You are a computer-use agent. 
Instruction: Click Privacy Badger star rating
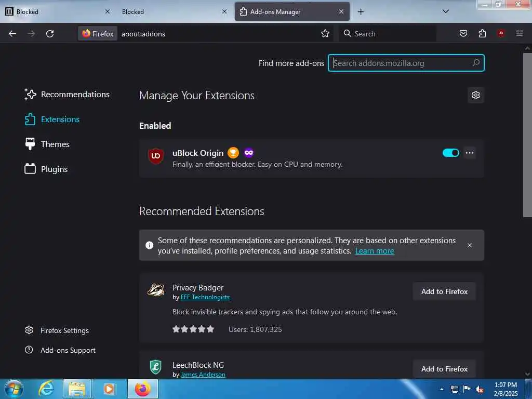pyautogui.click(x=193, y=329)
